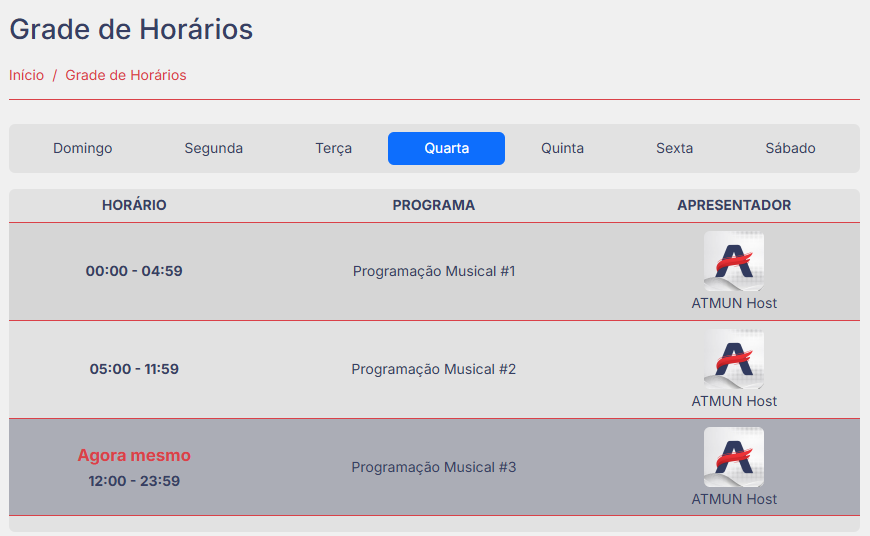Switch to the Sexta tab
Viewport: 870px width, 536px height.
coord(675,148)
